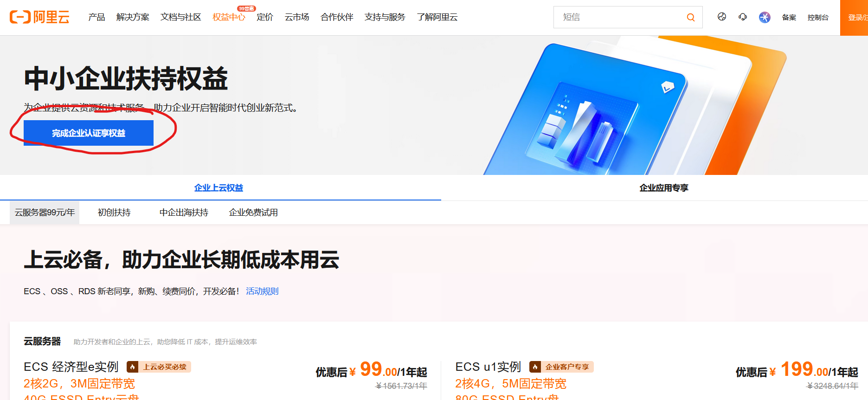Click the orange 登录/注册 button

tap(854, 18)
